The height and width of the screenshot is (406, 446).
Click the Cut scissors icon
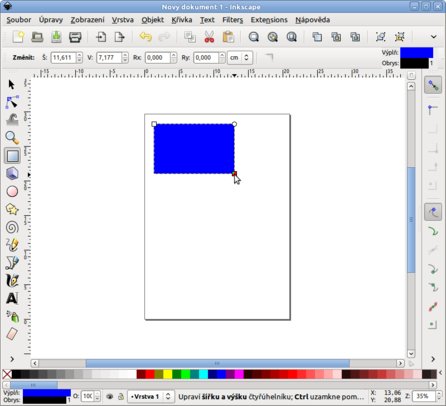(209, 37)
